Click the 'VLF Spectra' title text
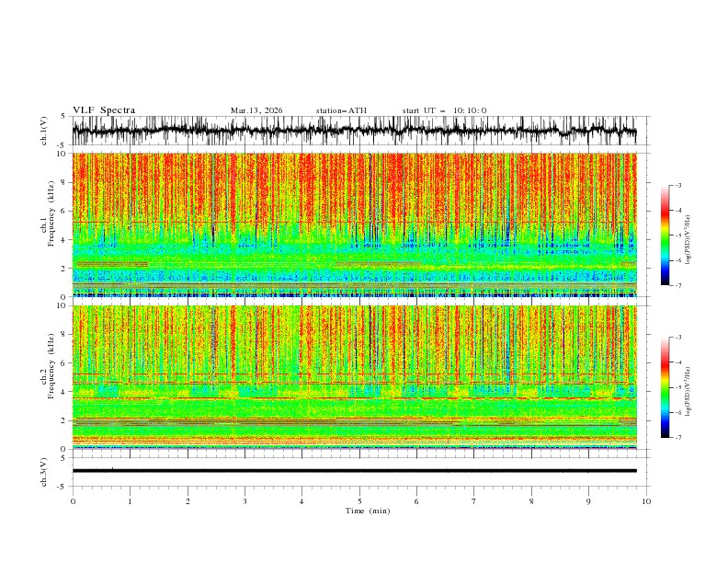Viewport: 728px width, 563px height. click(104, 110)
